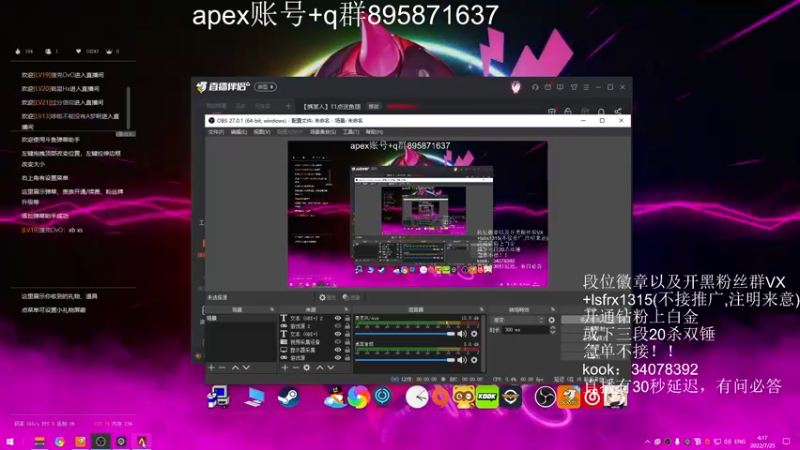
Task: Mute the desktop audio mixer channel
Action: tap(462, 360)
